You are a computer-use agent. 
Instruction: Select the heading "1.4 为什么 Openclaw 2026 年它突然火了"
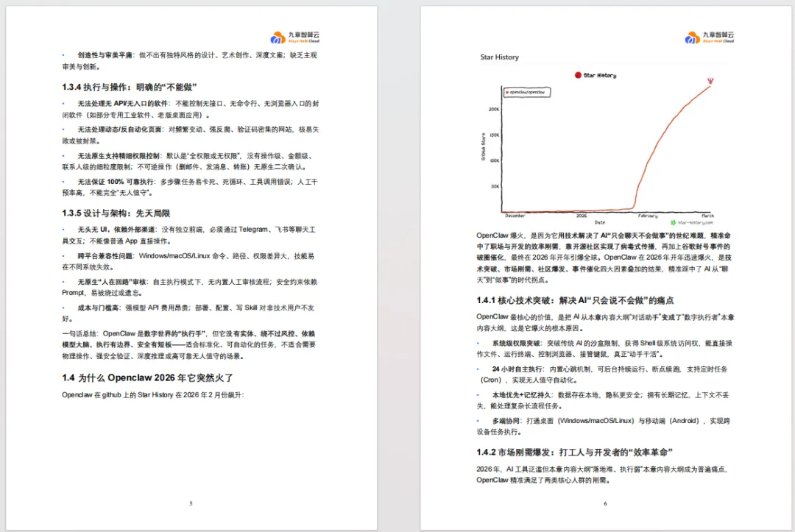click(147, 378)
